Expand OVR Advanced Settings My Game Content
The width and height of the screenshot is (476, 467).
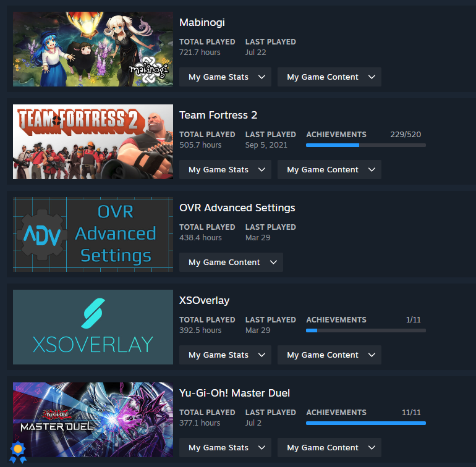[231, 262]
